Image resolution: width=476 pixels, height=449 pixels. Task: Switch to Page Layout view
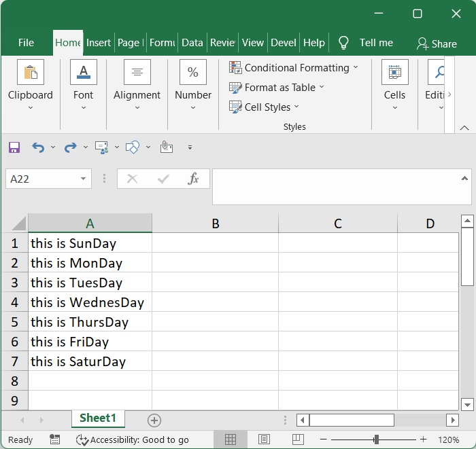pyautogui.click(x=265, y=439)
